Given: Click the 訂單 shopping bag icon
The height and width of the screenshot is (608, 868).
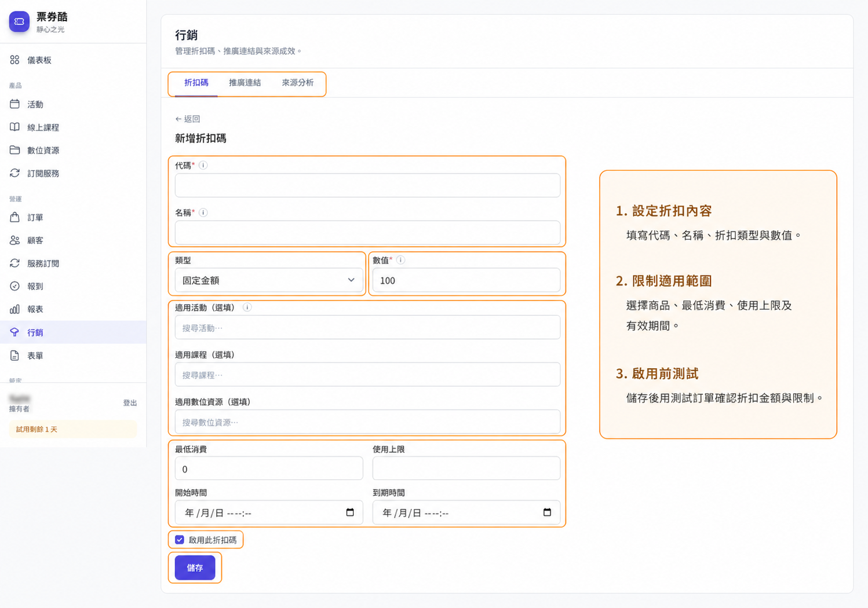Looking at the screenshot, I should coord(15,217).
